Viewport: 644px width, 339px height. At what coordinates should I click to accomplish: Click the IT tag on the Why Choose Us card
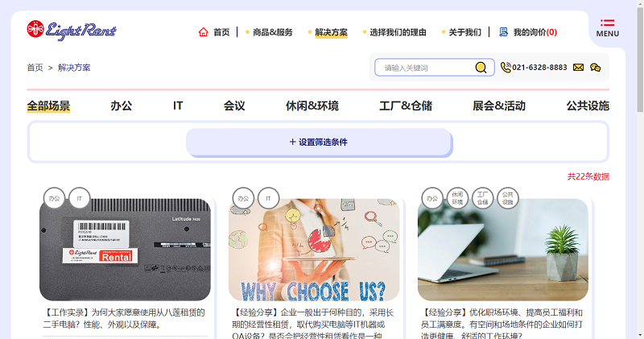click(x=268, y=198)
